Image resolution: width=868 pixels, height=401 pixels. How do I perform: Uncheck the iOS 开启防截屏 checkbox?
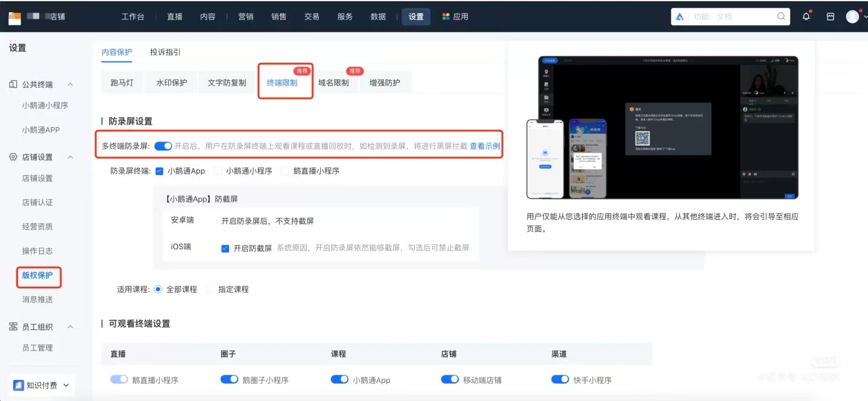225,247
